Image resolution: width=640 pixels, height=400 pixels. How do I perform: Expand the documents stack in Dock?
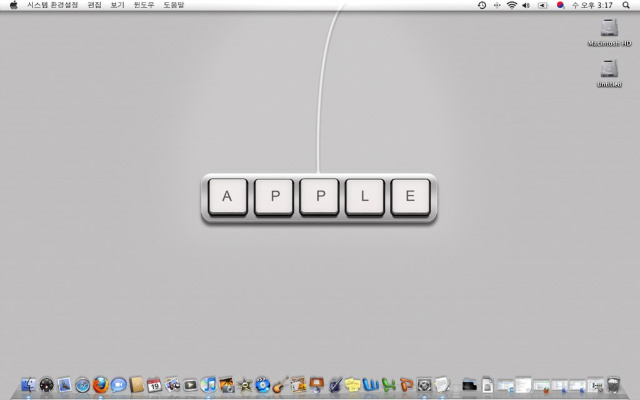pos(487,385)
